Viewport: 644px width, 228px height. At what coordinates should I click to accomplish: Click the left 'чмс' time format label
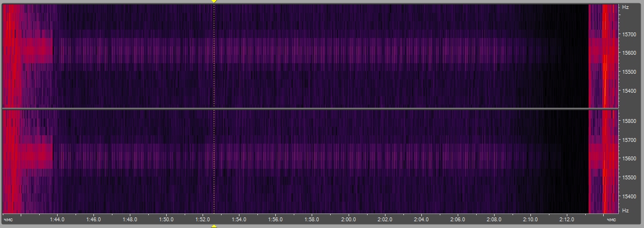tap(8, 220)
